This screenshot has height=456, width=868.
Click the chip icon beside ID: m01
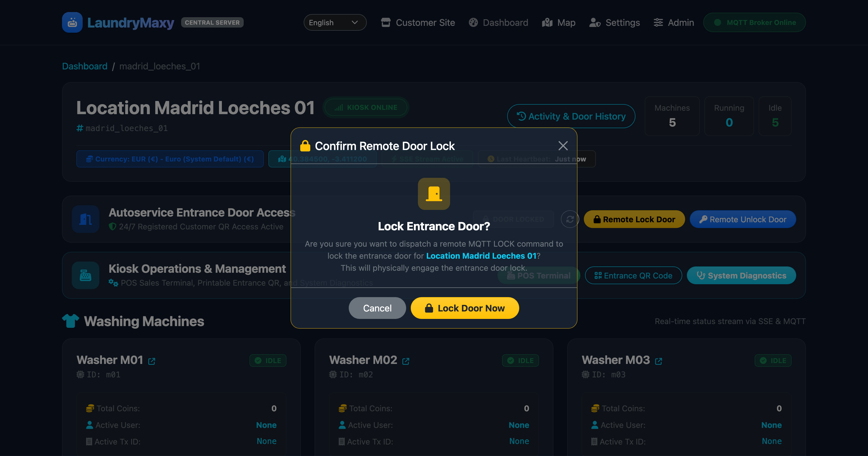pos(80,375)
